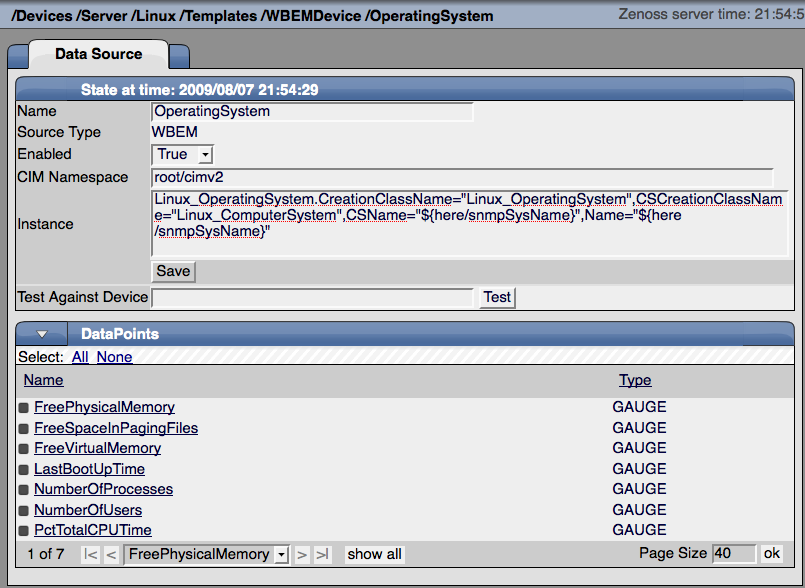Toggle the checkbox beside PctTotalCPUTime
805x588 pixels.
point(24,530)
